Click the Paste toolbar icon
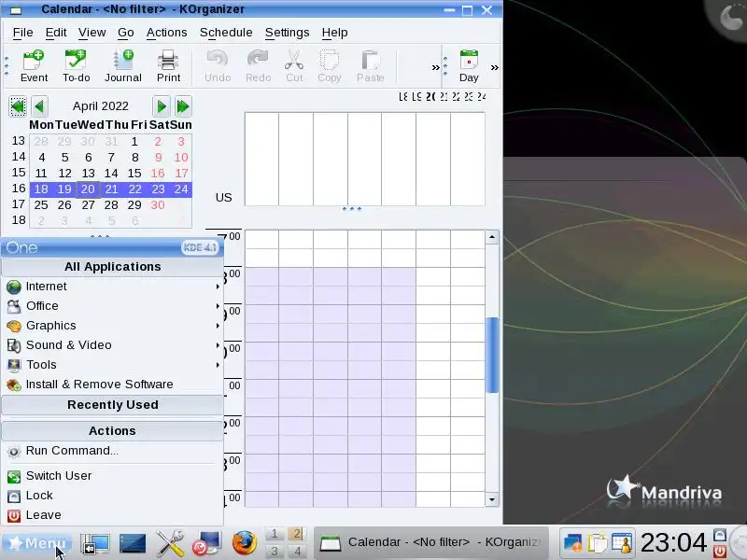Screen dimensions: 747x560 click(370, 66)
